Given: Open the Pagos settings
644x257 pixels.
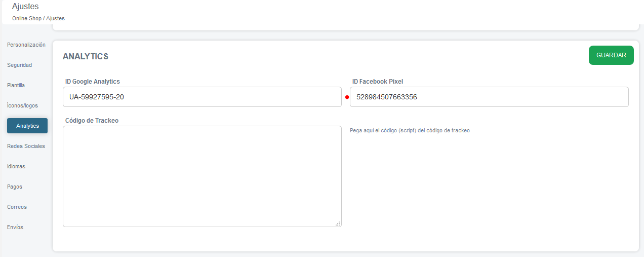Looking at the screenshot, I should coord(15,187).
